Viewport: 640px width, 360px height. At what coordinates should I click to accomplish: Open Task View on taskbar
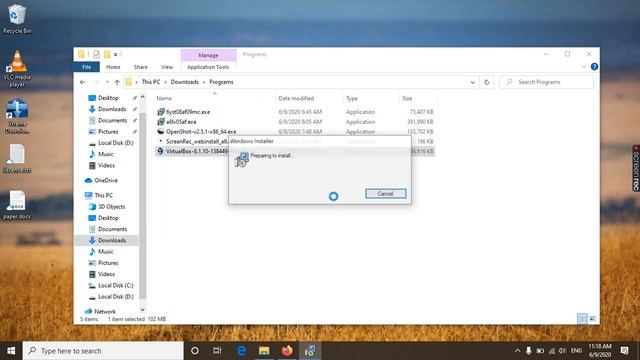click(217, 351)
